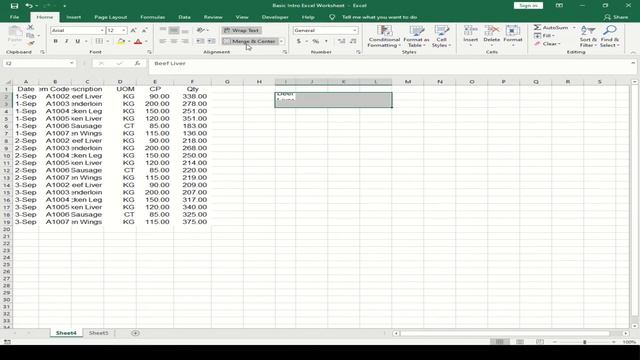This screenshot has width=640, height=360.
Task: Switch to the Developer tab
Action: tap(275, 17)
